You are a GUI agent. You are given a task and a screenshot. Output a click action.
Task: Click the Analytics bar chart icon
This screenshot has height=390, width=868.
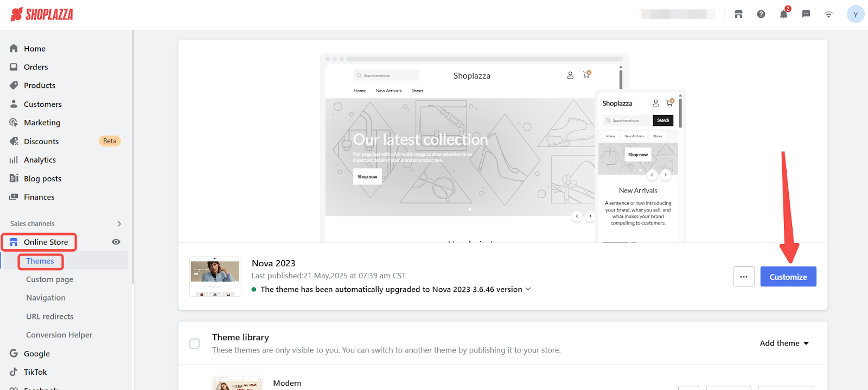(x=14, y=159)
